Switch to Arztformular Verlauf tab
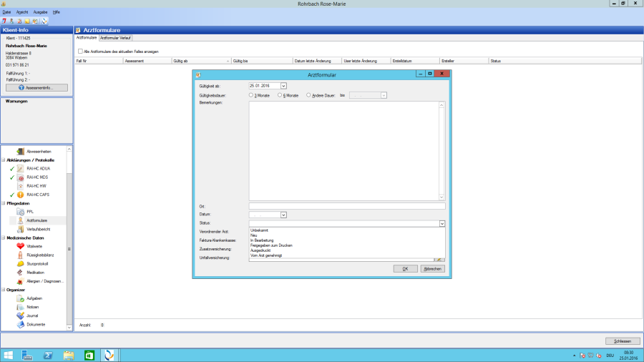Image resolution: width=644 pixels, height=362 pixels. pos(115,38)
